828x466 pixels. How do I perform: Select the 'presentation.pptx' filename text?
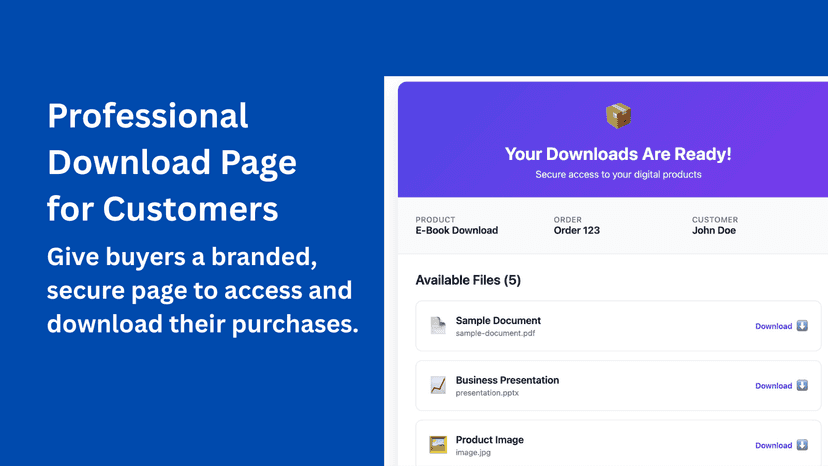click(x=487, y=393)
